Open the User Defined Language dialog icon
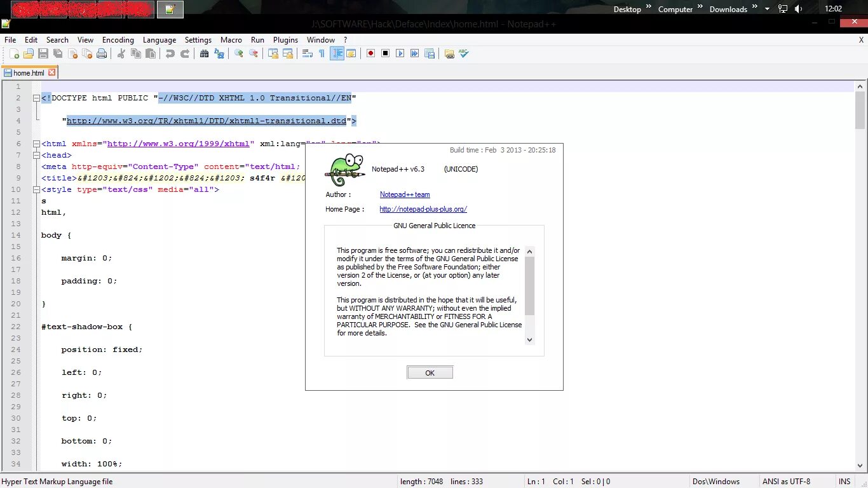Viewport: 868px width, 488px height. (x=351, y=53)
